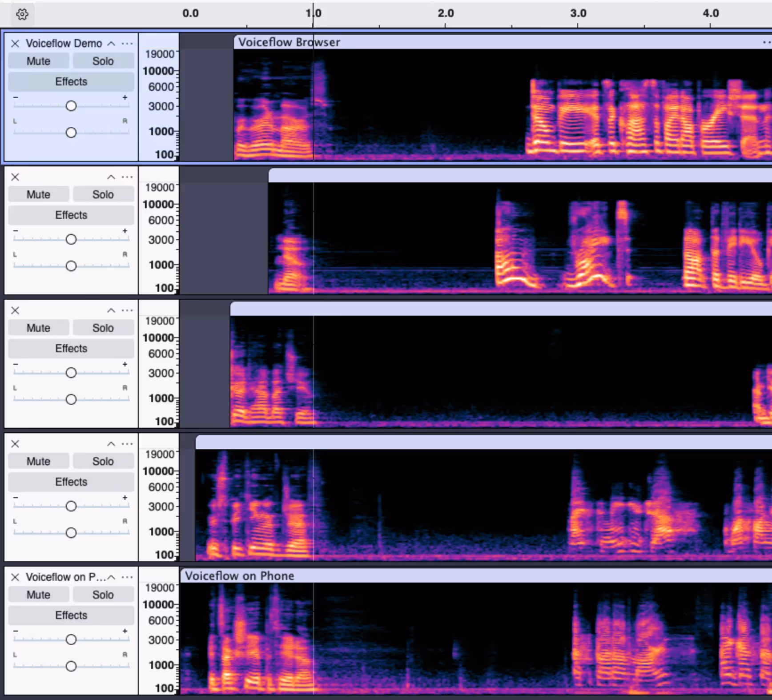
Task: Select the Voiceflow on Phone clip title bar
Action: tap(445, 576)
